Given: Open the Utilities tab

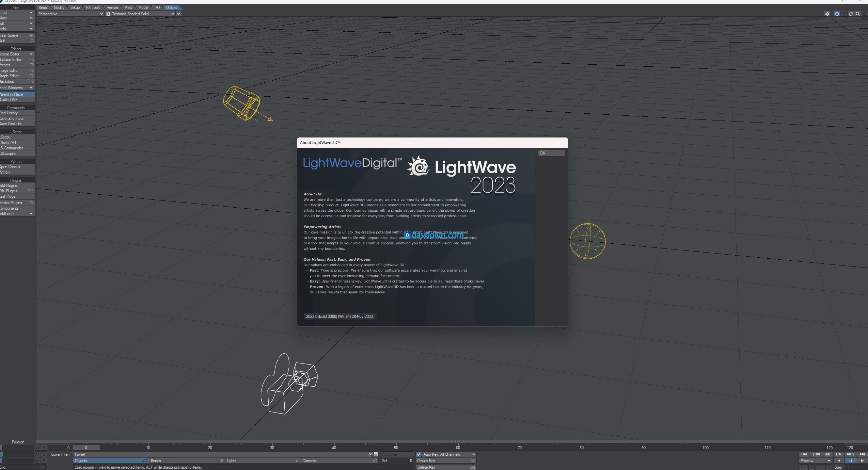Looking at the screenshot, I should click(x=172, y=7).
